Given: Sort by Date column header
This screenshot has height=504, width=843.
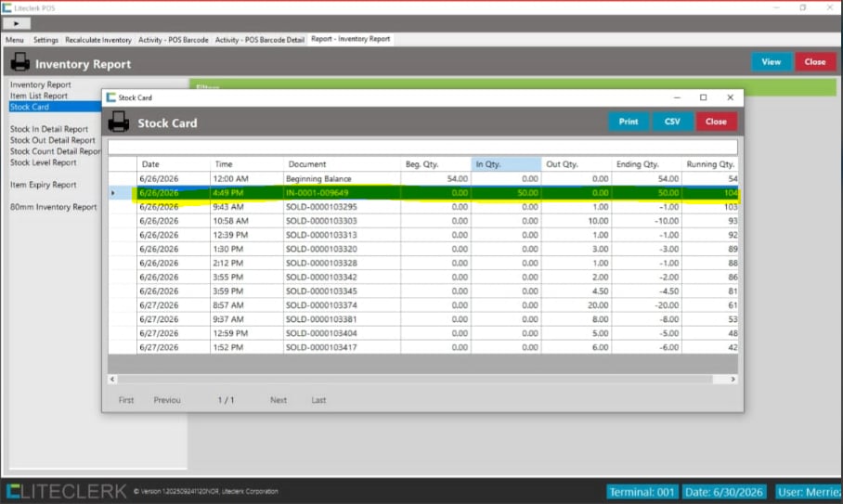Looking at the screenshot, I should [173, 164].
